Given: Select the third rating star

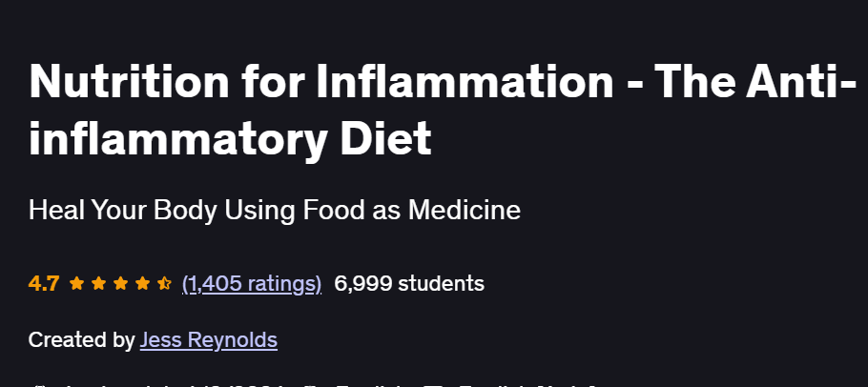Looking at the screenshot, I should (x=120, y=284).
